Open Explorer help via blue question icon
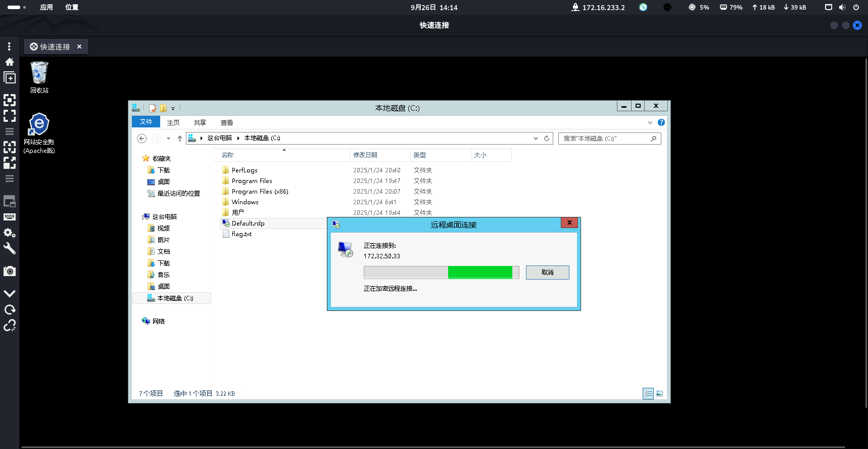Viewport: 868px width, 449px height. click(x=661, y=122)
